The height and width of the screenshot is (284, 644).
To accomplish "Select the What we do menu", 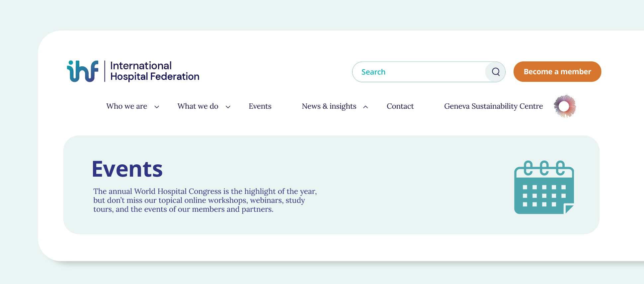I will [198, 106].
